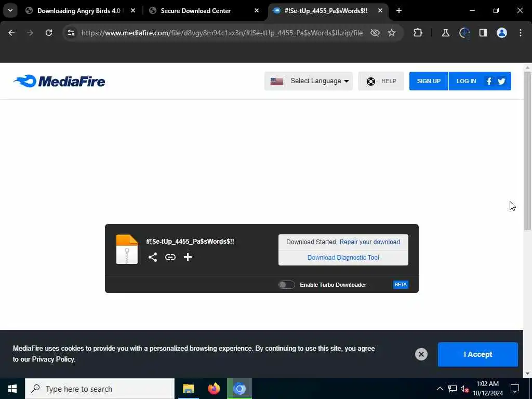
Task: Click the HELP button text
Action: point(389,81)
